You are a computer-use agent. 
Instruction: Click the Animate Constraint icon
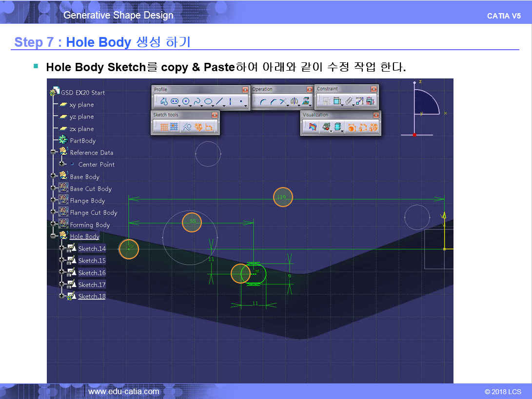click(x=359, y=101)
